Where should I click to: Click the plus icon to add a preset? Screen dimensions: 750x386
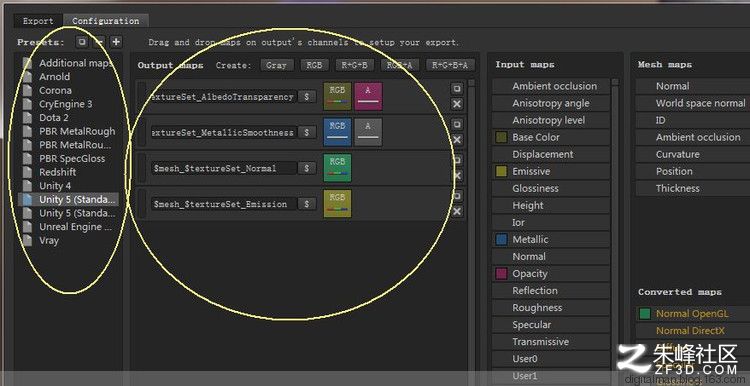(x=116, y=42)
